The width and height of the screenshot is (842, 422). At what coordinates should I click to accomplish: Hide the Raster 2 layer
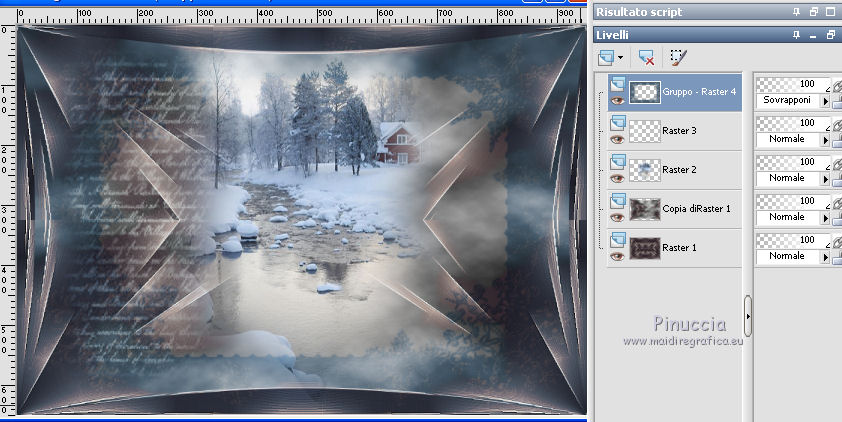tap(618, 178)
